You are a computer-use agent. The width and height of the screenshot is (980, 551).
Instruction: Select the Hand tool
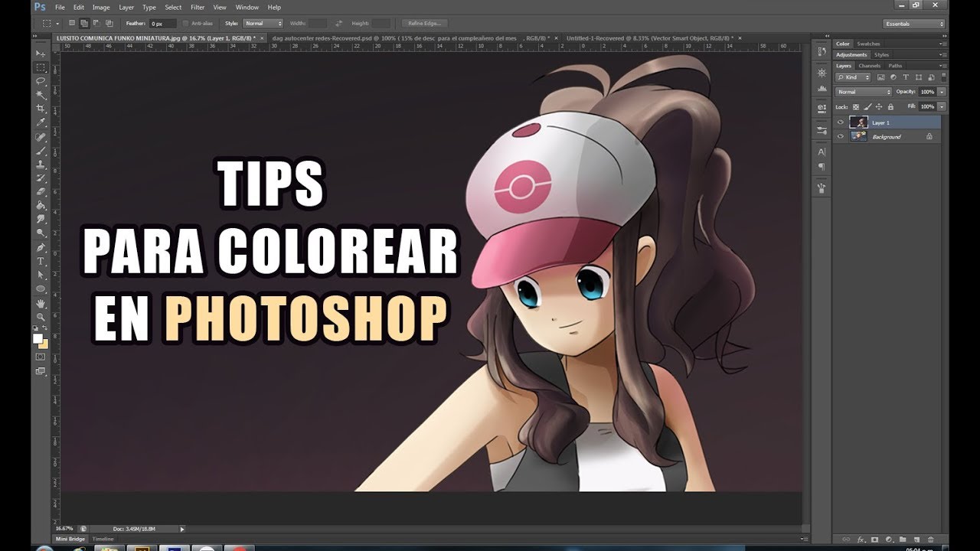(x=41, y=304)
